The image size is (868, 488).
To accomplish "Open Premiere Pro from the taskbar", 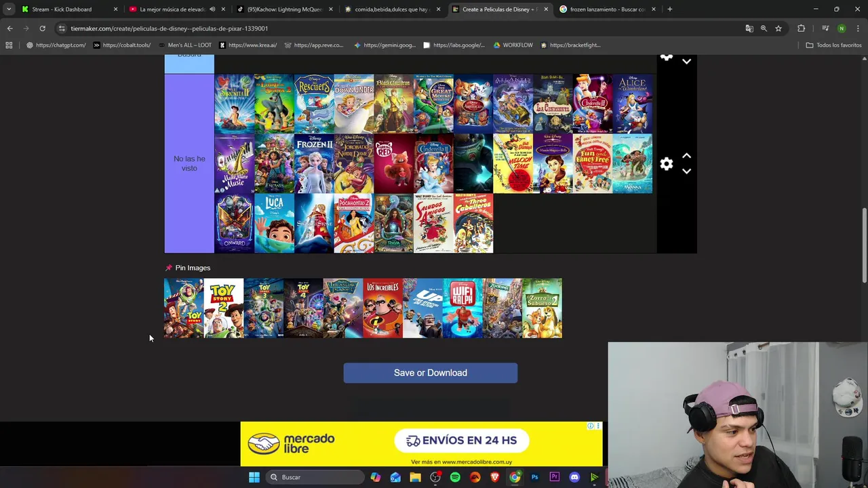I will [554, 477].
